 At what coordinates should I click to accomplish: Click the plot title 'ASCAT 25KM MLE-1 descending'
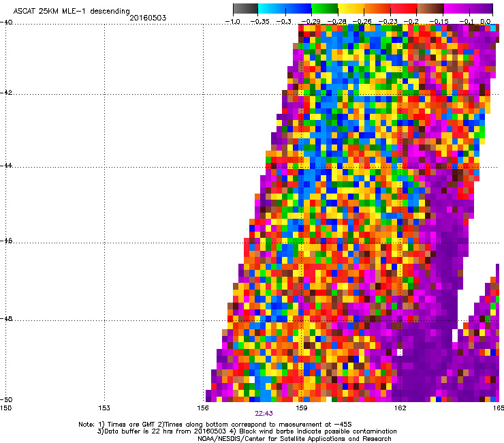point(72,11)
